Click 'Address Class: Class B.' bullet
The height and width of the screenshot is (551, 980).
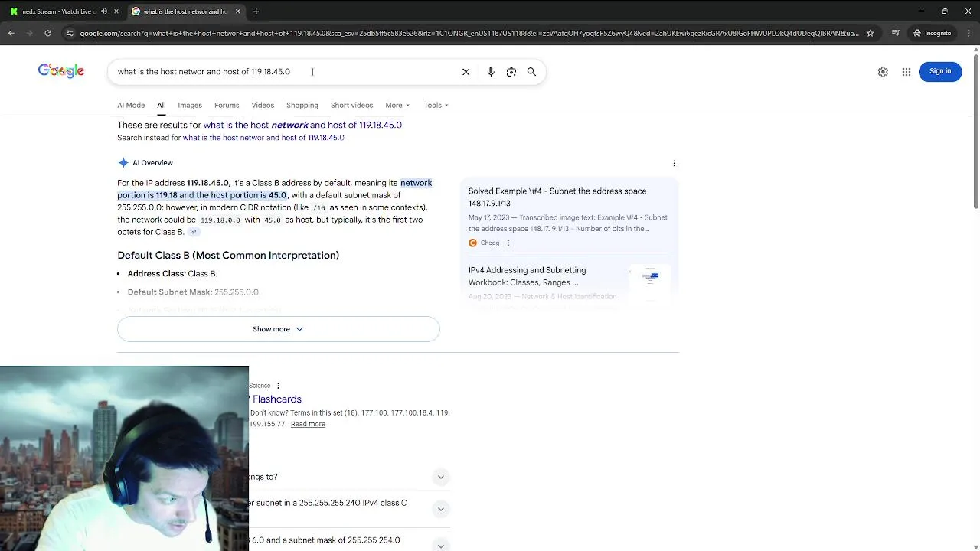[172, 273]
